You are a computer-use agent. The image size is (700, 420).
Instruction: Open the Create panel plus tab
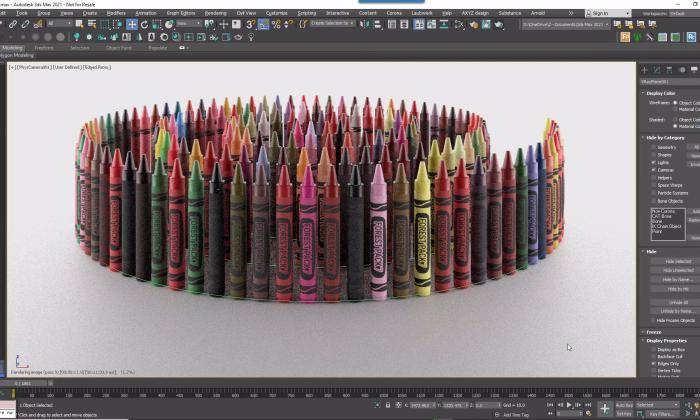point(644,70)
